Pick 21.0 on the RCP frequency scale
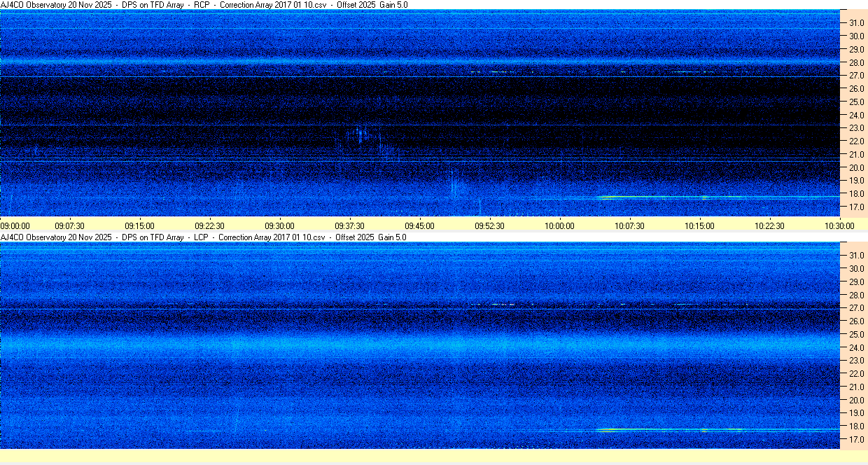Screen dimensions: 868x465 pyautogui.click(x=856, y=155)
